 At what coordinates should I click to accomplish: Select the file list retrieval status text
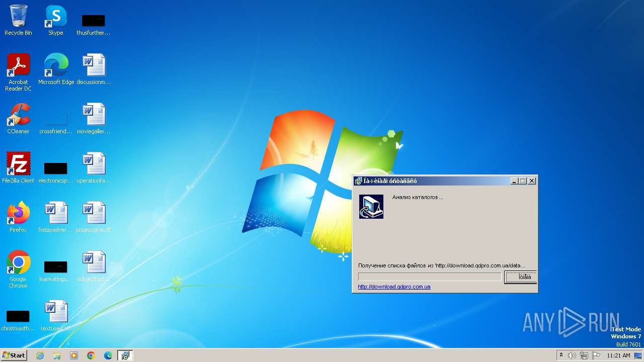pos(442,265)
